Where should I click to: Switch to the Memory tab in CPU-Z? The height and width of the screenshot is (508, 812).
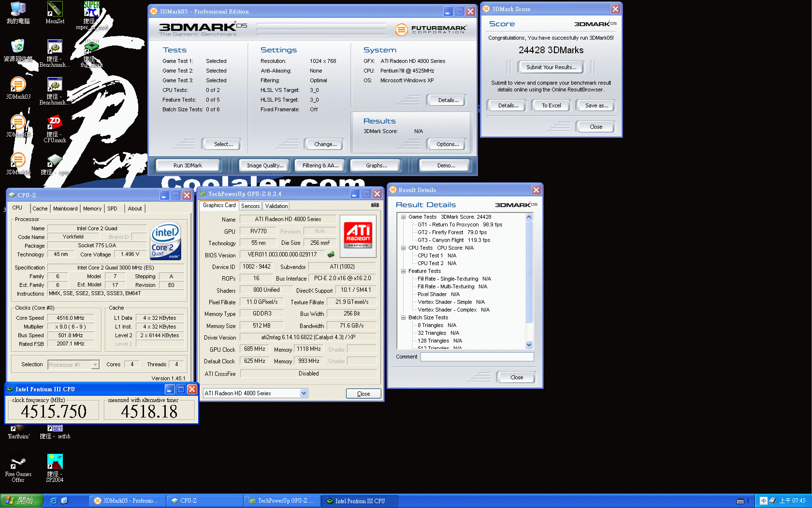click(92, 209)
